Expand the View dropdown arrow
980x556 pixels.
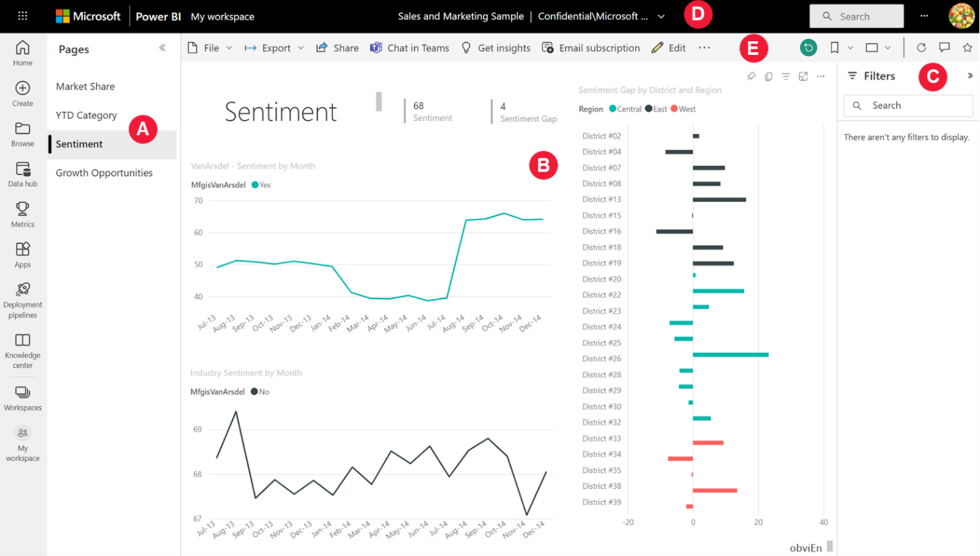[x=888, y=48]
